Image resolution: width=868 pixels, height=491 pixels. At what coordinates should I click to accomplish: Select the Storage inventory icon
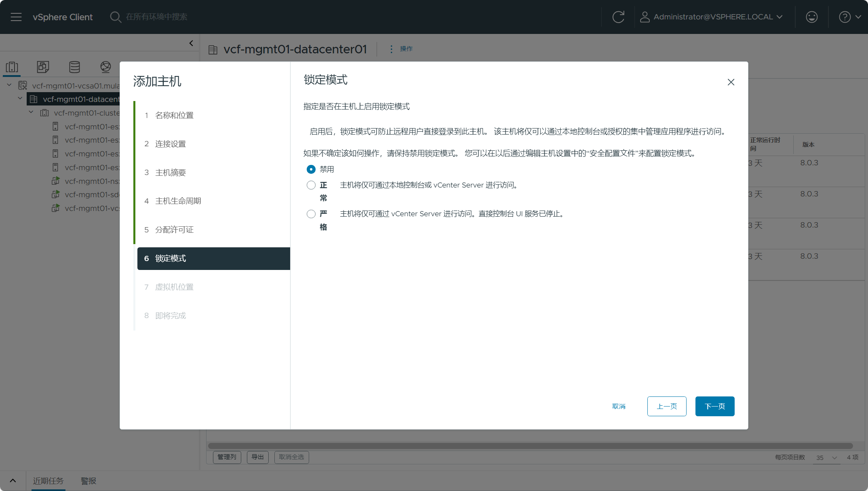coord(74,67)
